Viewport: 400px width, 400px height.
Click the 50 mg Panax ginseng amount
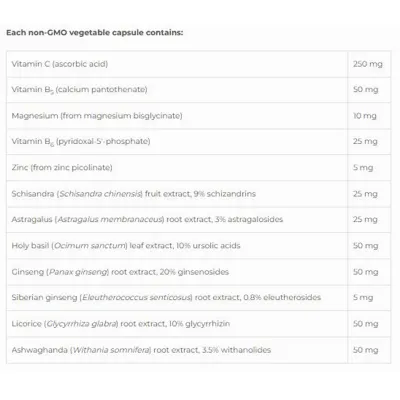[366, 272]
